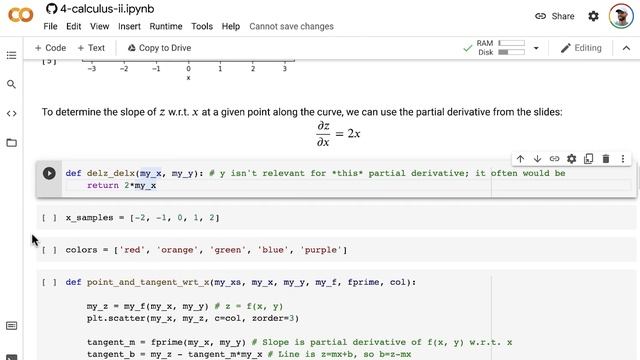Expand the RAM Disk runtime dropdown arrow
Viewport: 640px width, 360px height.
(536, 48)
